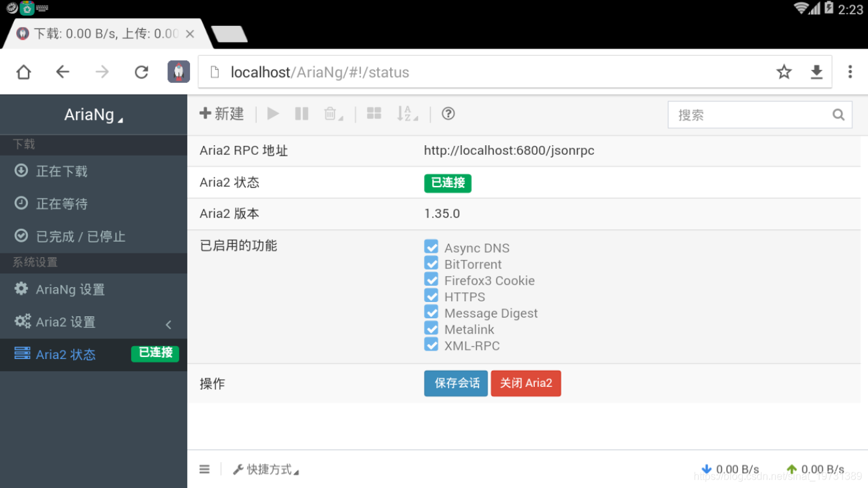Close the current browser tab

[x=190, y=34]
